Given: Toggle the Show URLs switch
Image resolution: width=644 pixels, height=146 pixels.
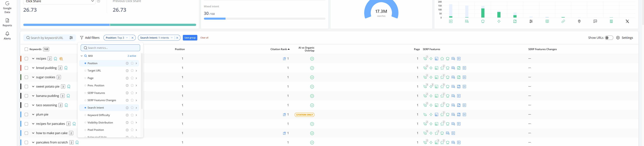Looking at the screenshot, I should tap(609, 38).
